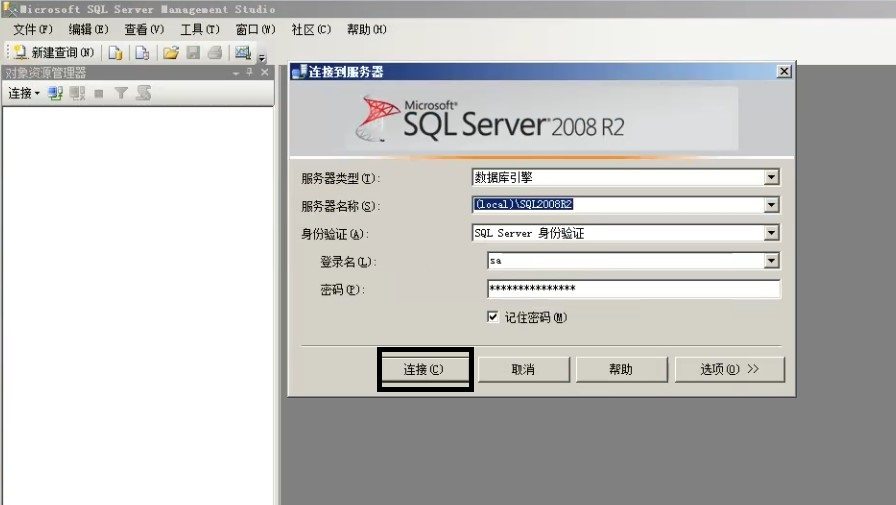Click the Activity Monitor icon in toolbar
This screenshot has width=896, height=505.
(243, 53)
